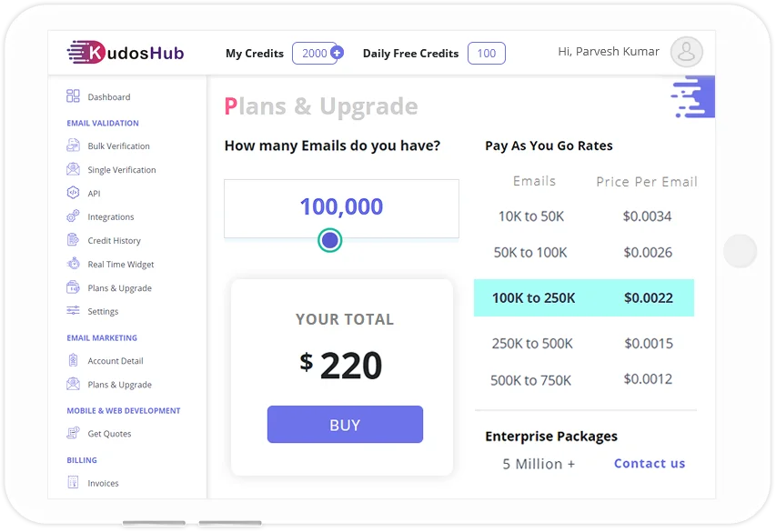Open Bulk Verification icon in sidebar
The width and height of the screenshot is (776, 532).
coord(73,146)
